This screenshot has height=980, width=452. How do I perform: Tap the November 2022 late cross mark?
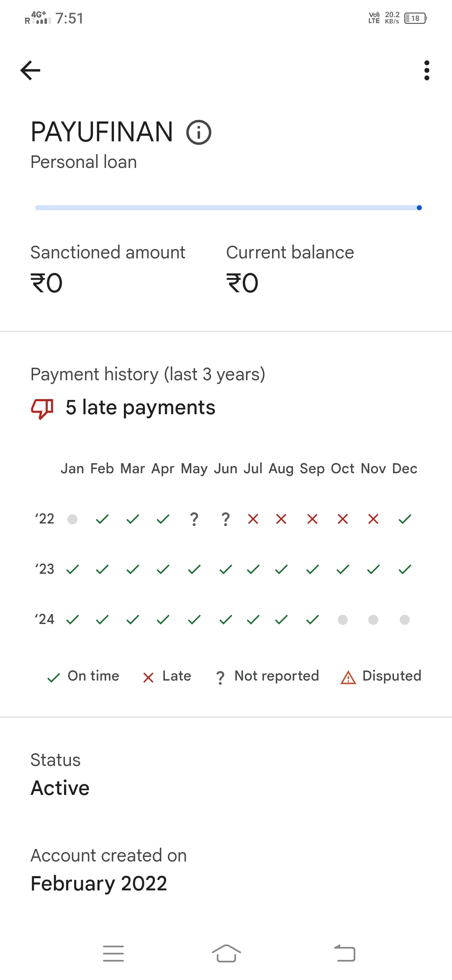pyautogui.click(x=373, y=519)
